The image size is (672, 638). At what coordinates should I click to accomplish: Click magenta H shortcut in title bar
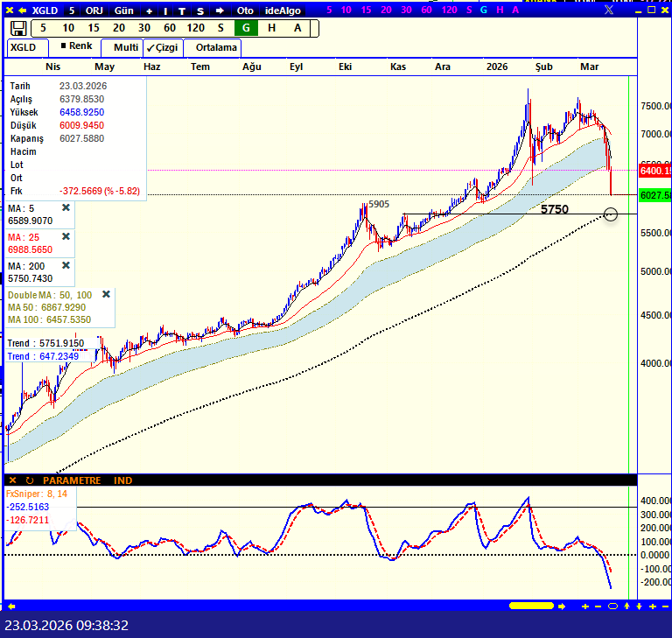click(500, 10)
